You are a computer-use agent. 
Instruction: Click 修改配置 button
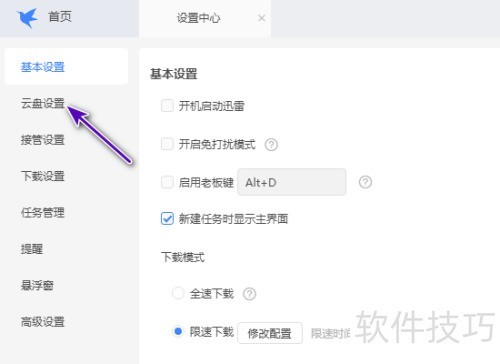270,333
